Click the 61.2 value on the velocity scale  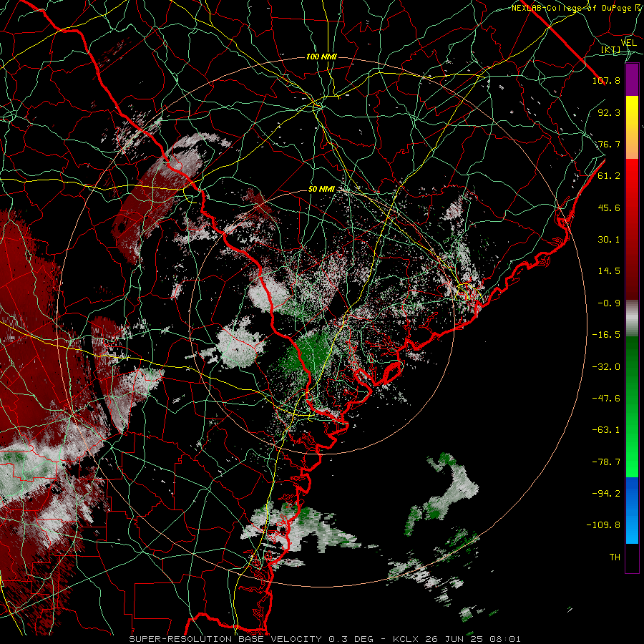tap(609, 176)
